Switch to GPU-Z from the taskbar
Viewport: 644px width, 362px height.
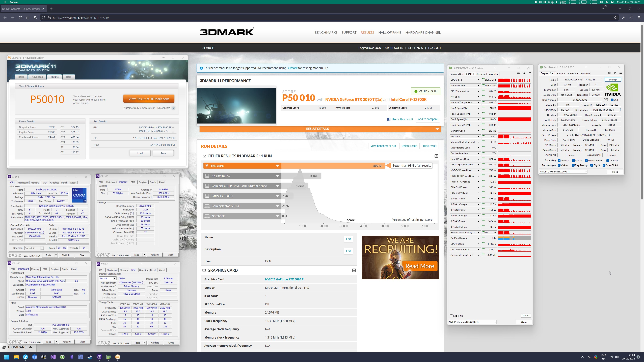coord(109,357)
